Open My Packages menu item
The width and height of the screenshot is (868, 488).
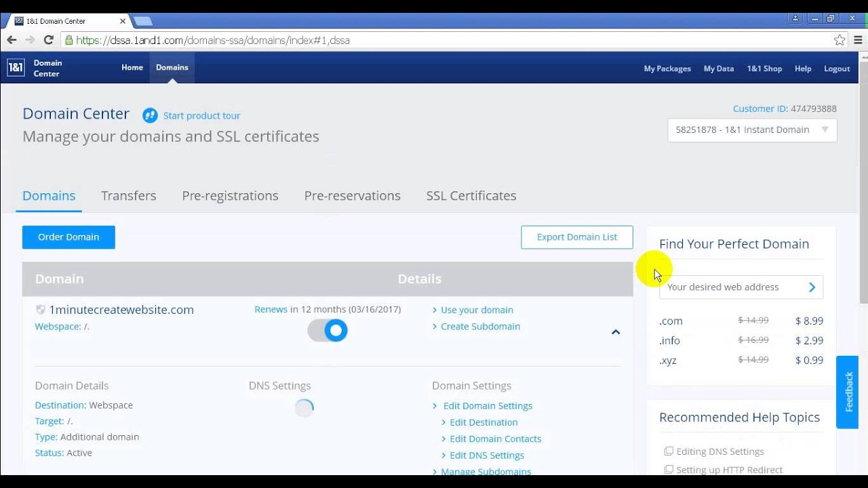click(667, 68)
